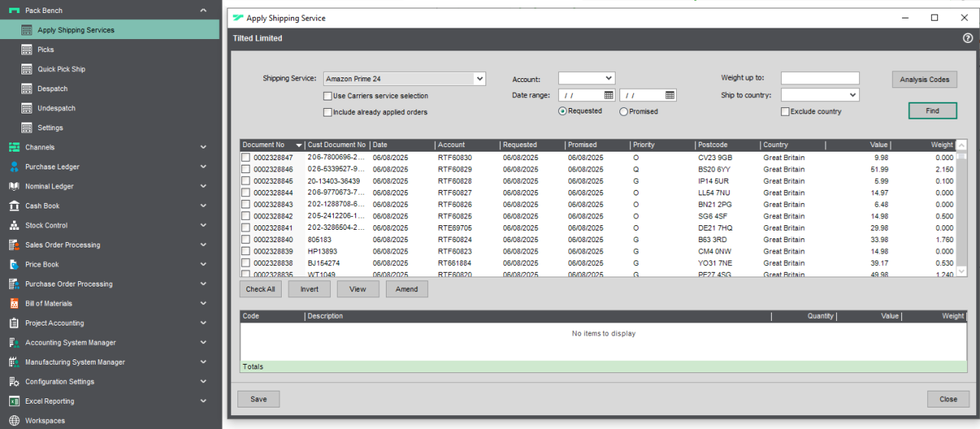The width and height of the screenshot is (980, 429).
Task: Click the Weight up to field
Action: (820, 78)
